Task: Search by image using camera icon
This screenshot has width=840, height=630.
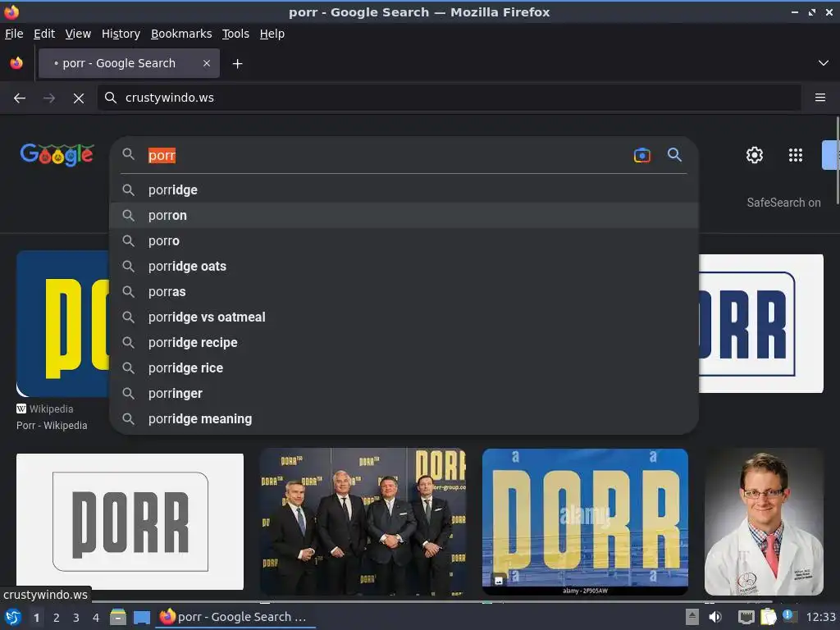Action: (641, 155)
